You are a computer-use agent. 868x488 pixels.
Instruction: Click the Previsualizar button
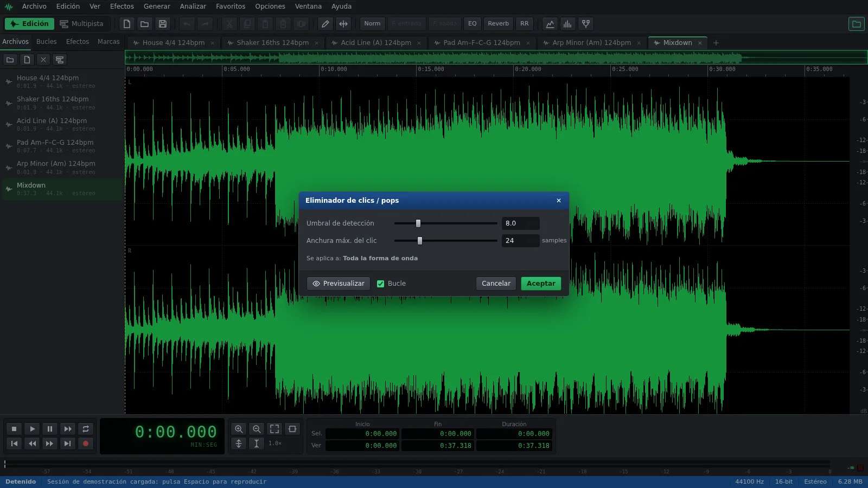[339, 284]
